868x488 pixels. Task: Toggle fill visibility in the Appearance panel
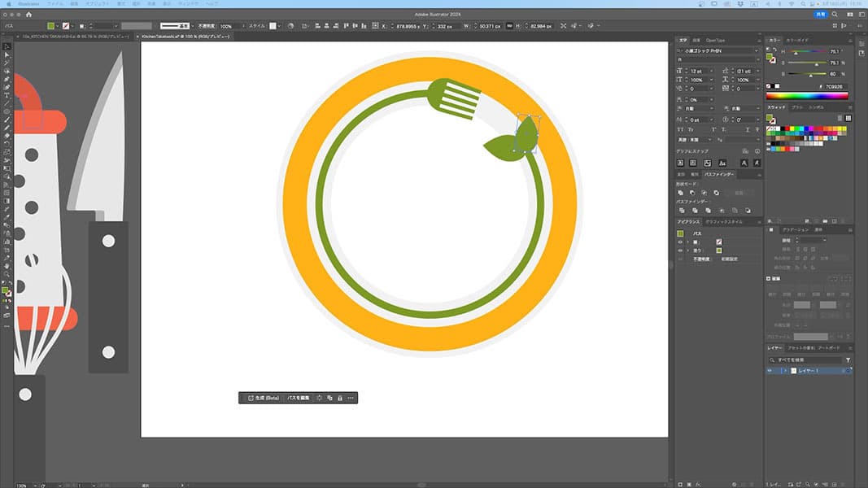(680, 251)
